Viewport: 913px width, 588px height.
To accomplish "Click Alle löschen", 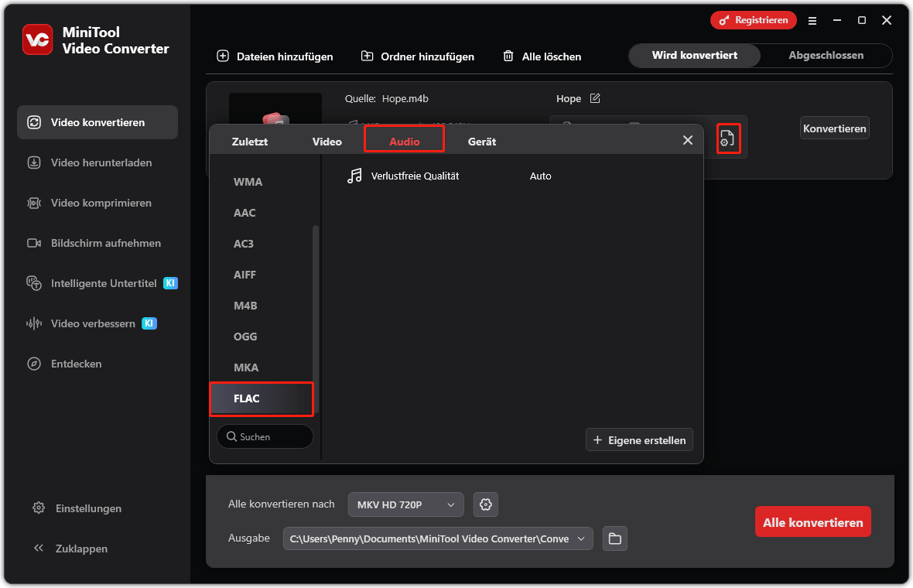I will (x=542, y=56).
